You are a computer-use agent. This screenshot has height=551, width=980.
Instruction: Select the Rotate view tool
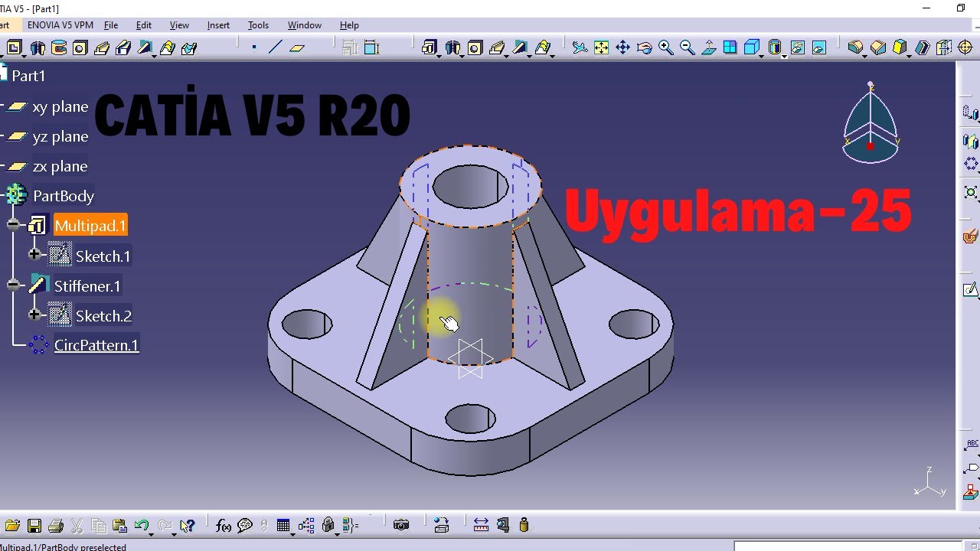645,47
